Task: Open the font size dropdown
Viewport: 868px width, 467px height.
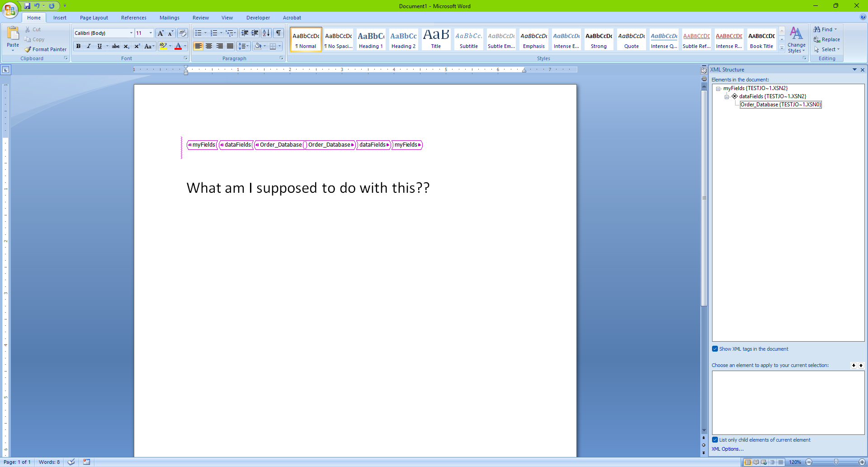Action: click(x=151, y=33)
